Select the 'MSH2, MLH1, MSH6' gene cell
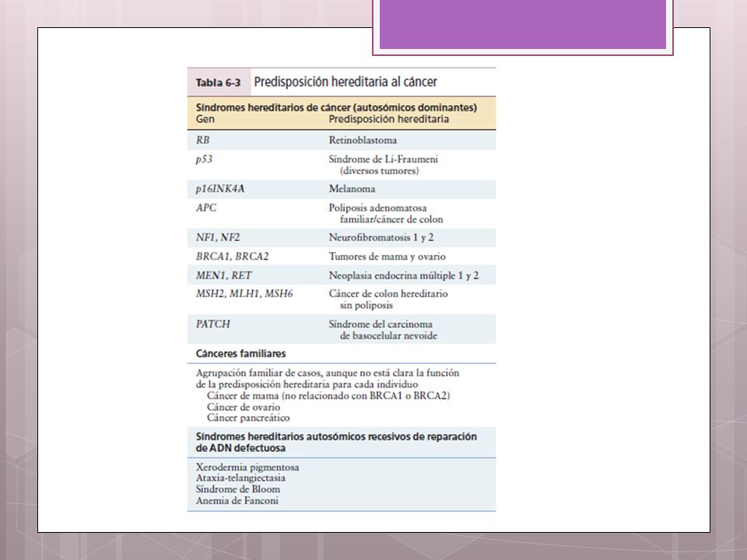This screenshot has width=747, height=560. tap(244, 294)
